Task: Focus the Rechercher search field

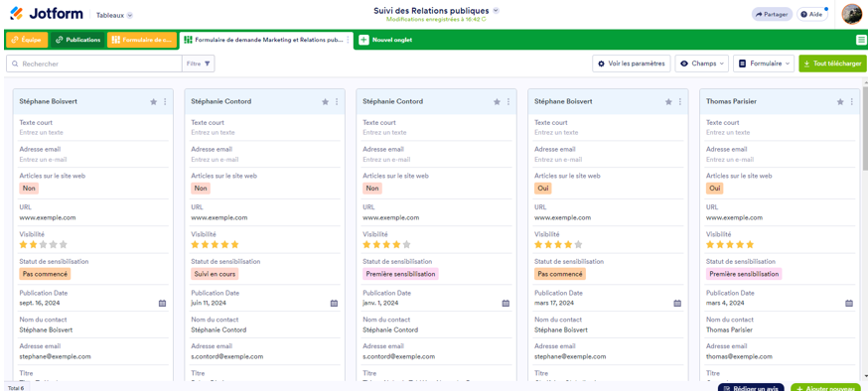Action: 94,64
